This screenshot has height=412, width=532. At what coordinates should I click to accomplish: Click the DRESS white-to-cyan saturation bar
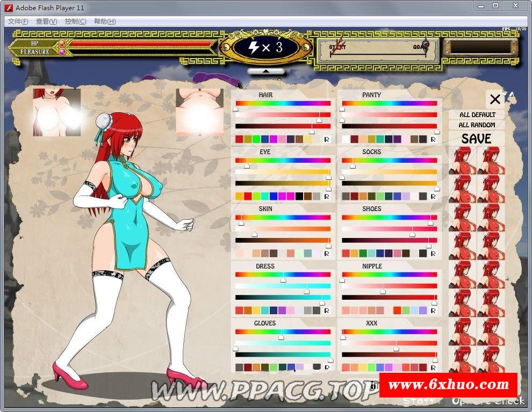coord(283,286)
